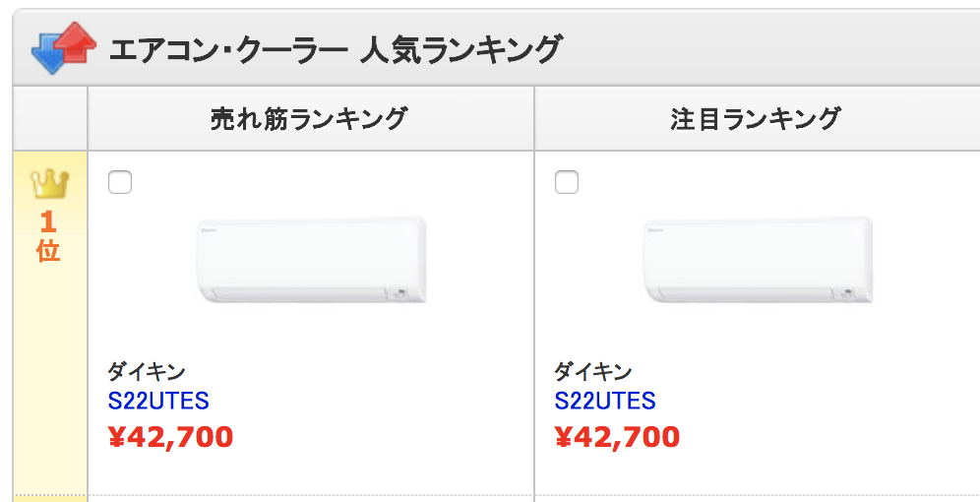Click the ダイキン brand name in 注目 column
Viewport: 980px width, 502px height.
click(593, 372)
